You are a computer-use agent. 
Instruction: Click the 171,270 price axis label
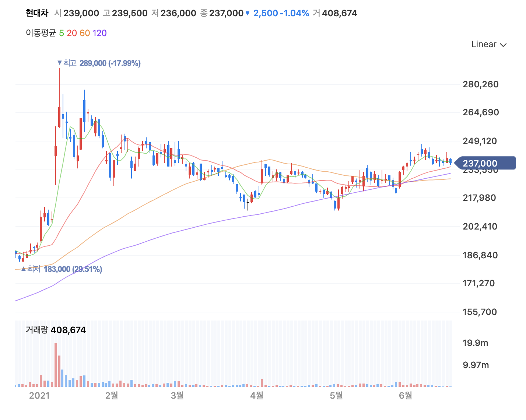pyautogui.click(x=478, y=283)
